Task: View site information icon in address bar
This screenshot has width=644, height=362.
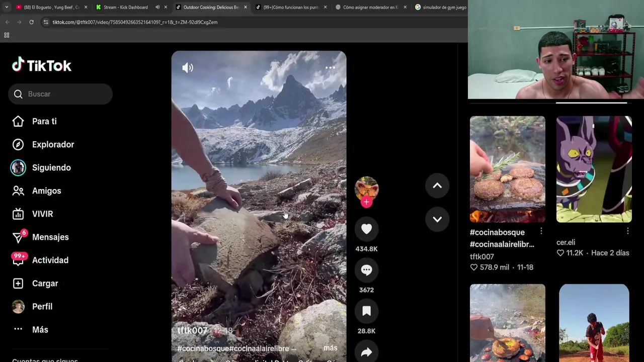Action: coord(46,22)
